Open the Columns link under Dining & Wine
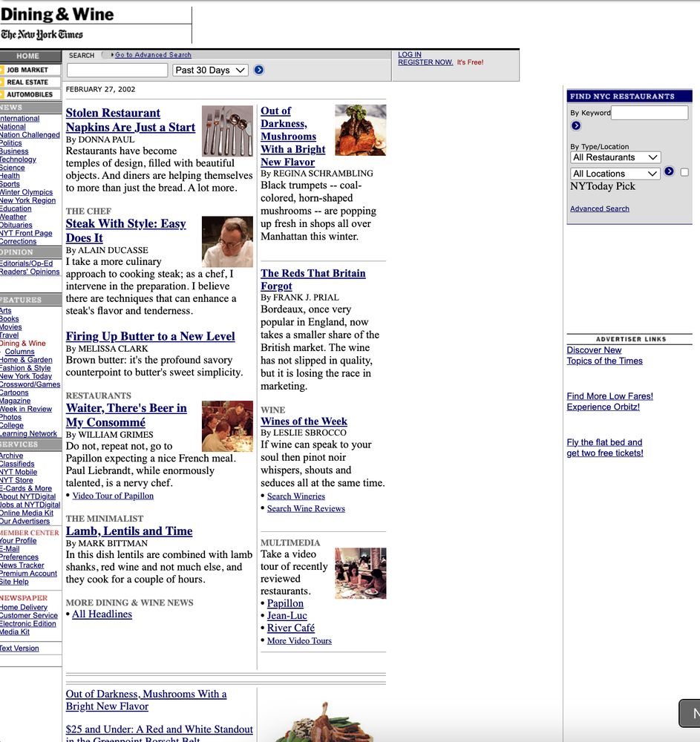700x742 pixels. (x=19, y=352)
